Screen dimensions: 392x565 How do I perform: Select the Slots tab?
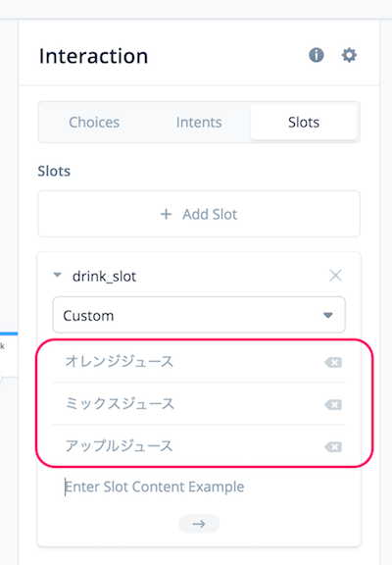tap(304, 123)
